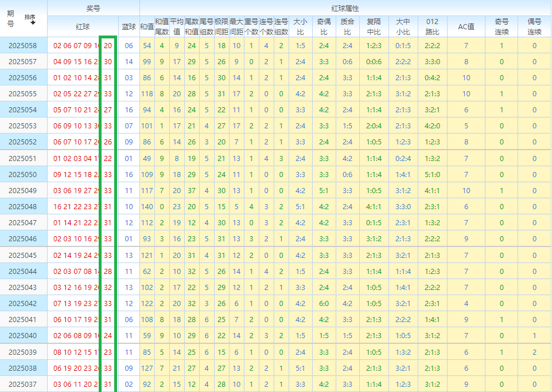Click the 连号组数 column header

[281, 26]
